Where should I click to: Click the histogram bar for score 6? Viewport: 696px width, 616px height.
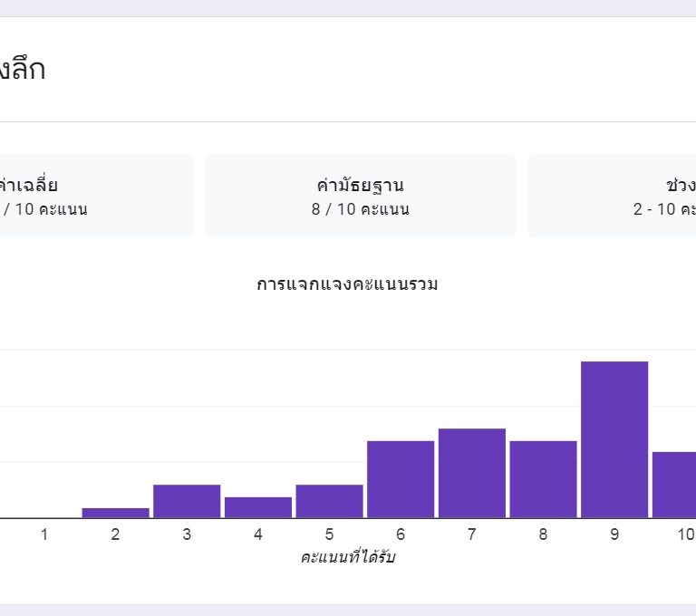pyautogui.click(x=401, y=479)
